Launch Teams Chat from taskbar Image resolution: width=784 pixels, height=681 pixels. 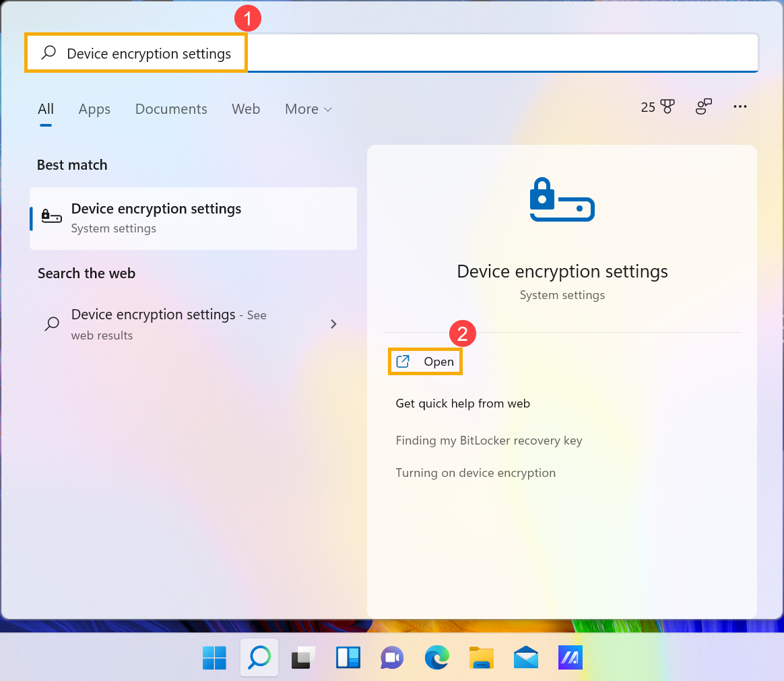[392, 657]
